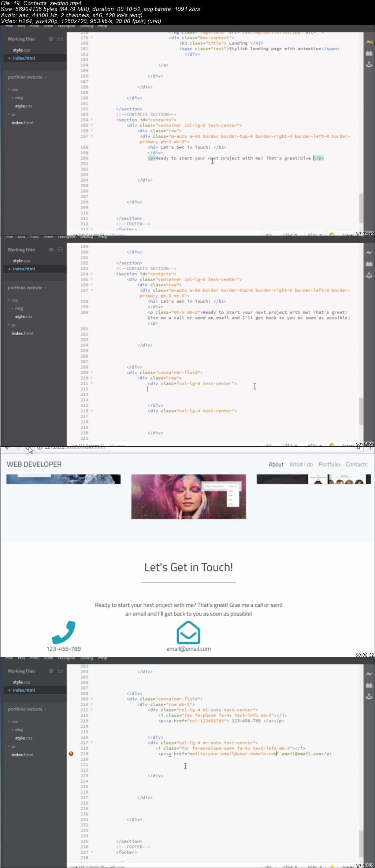
Task: Click split-view icon beside Working Files, 00:04:22 frame
Action: point(60,250)
